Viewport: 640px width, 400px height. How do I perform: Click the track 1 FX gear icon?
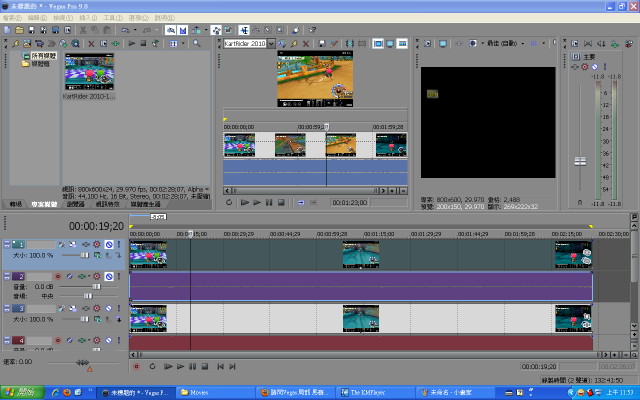click(97, 244)
